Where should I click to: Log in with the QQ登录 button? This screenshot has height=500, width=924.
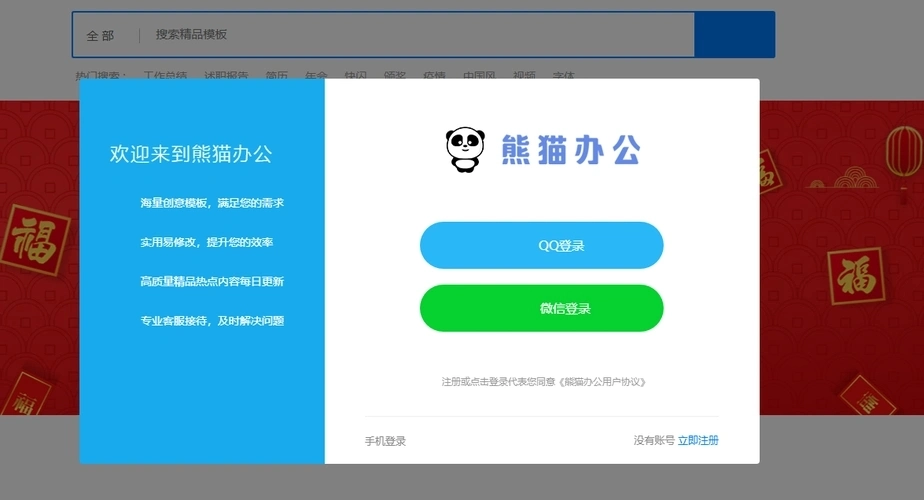(541, 246)
